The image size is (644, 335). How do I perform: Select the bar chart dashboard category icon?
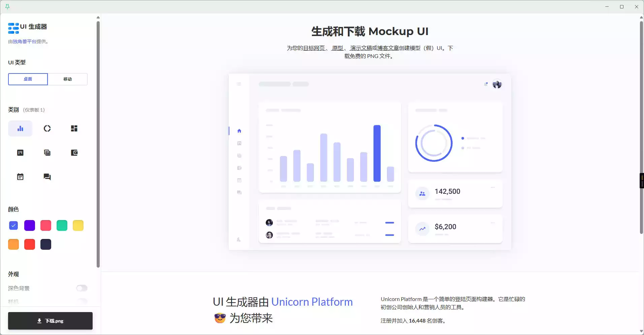(20, 128)
